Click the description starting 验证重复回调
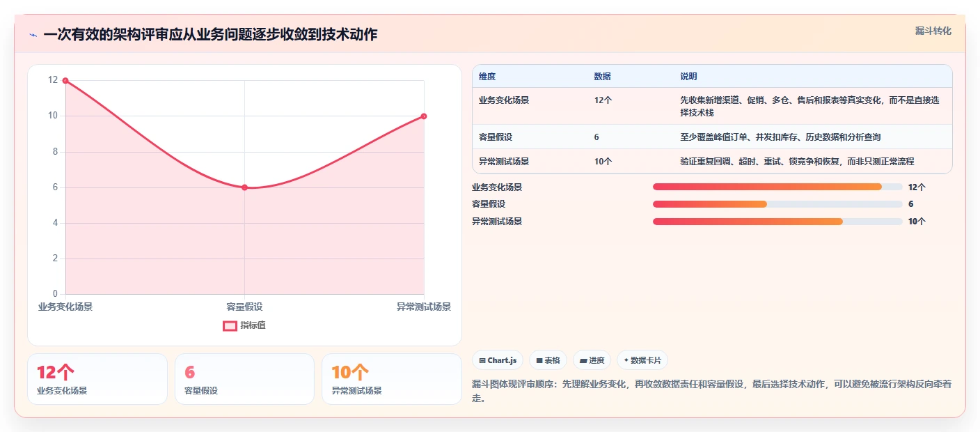Viewport: 980px width, 432px height. pos(797,162)
